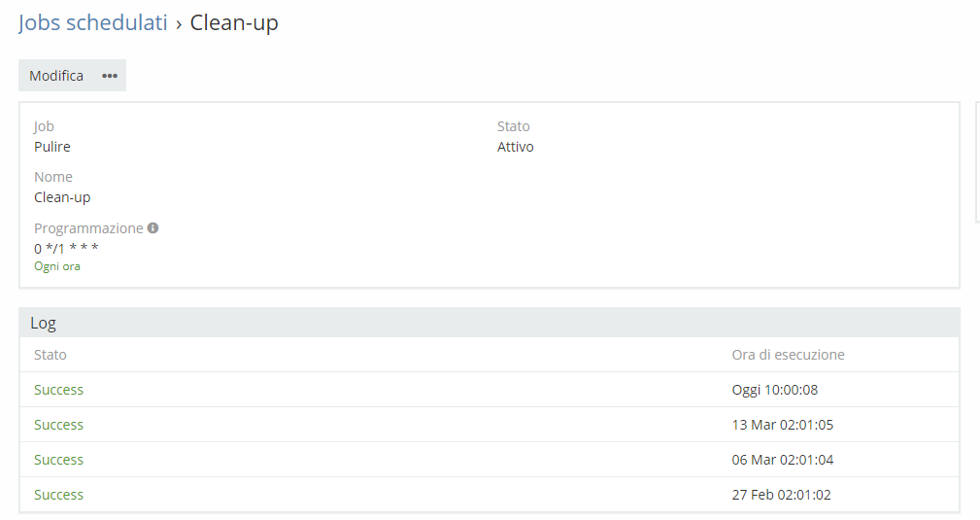Image resolution: width=980 pixels, height=520 pixels.
Task: Click the Oggi 10:00:08 execution time
Action: point(775,390)
